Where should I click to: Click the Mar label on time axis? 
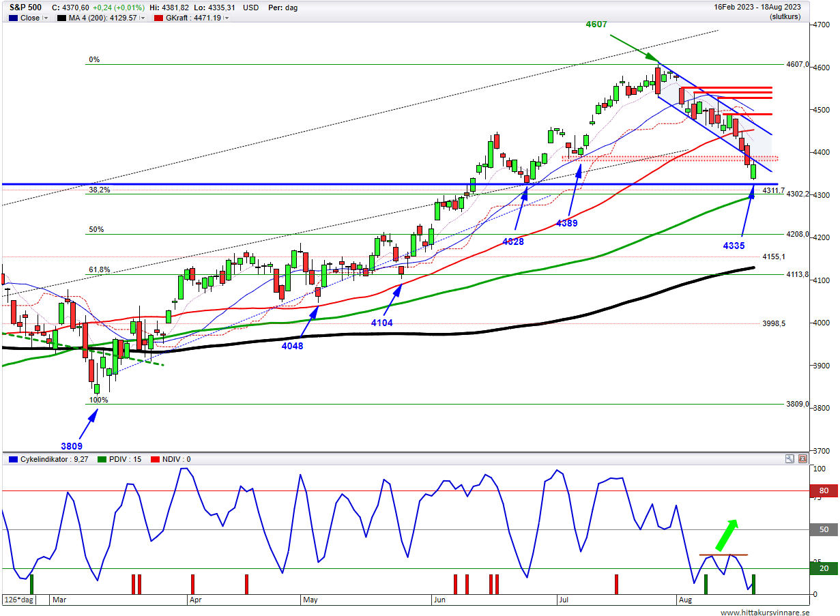(59, 600)
